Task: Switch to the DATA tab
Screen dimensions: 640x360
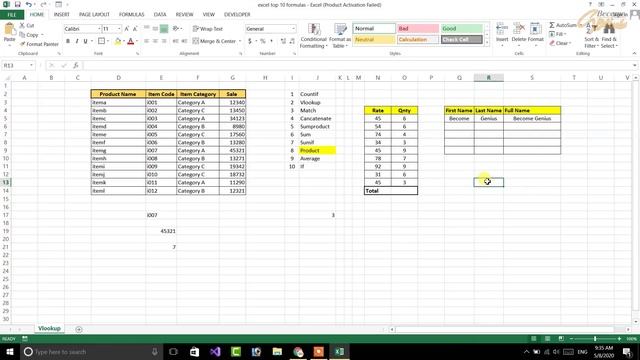Action: (160, 15)
